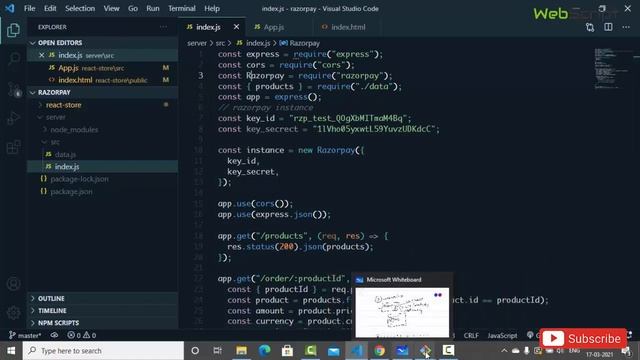Switch to Visual Studio Code taskbar icon
Screen dimensions: 640x360
[x=357, y=351]
